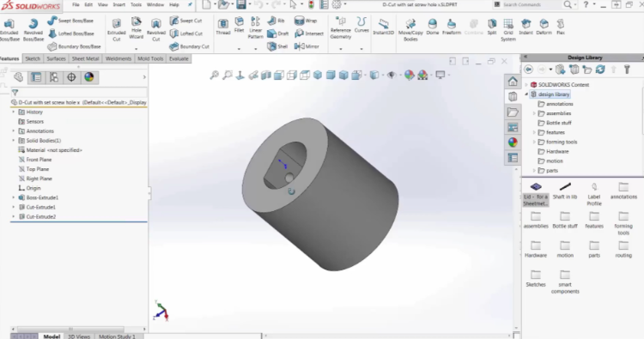This screenshot has width=644, height=339.
Task: Select the Swept Cut command
Action: (186, 21)
